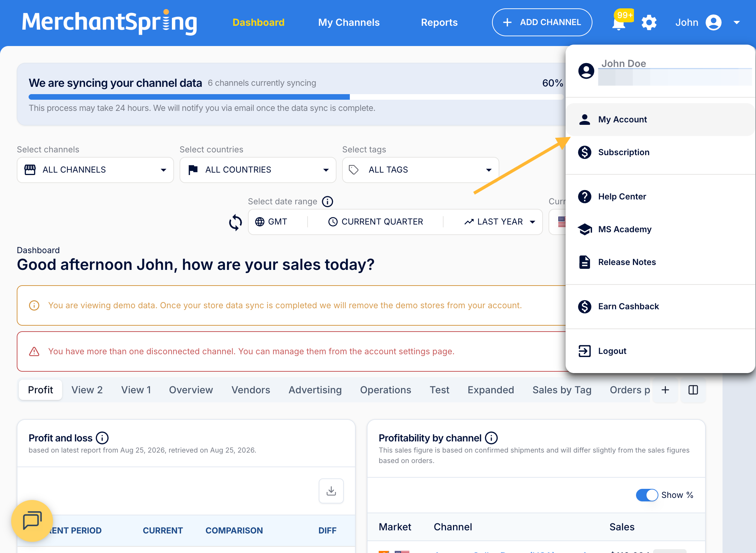Viewport: 756px width, 553px height.
Task: Open the CURRENT QUARTER period selector
Action: [x=376, y=222]
